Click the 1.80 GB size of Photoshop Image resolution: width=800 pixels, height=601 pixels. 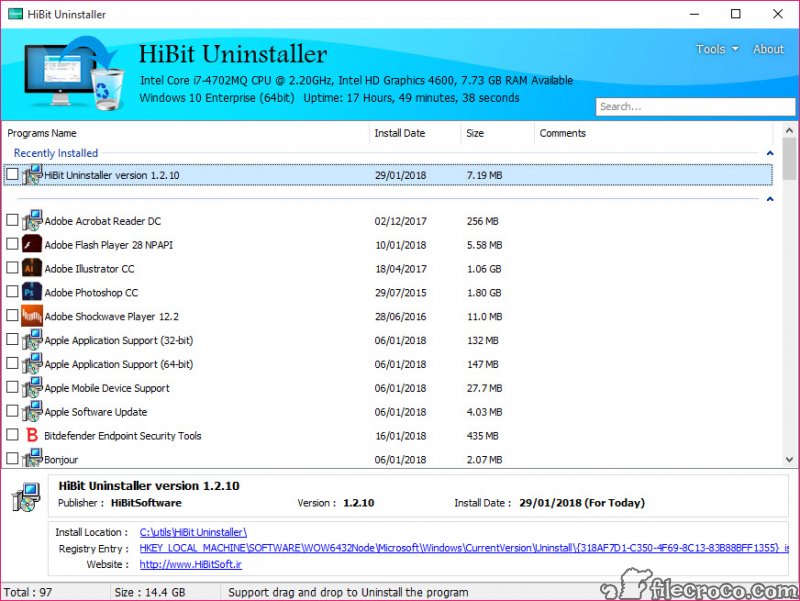[484, 293]
